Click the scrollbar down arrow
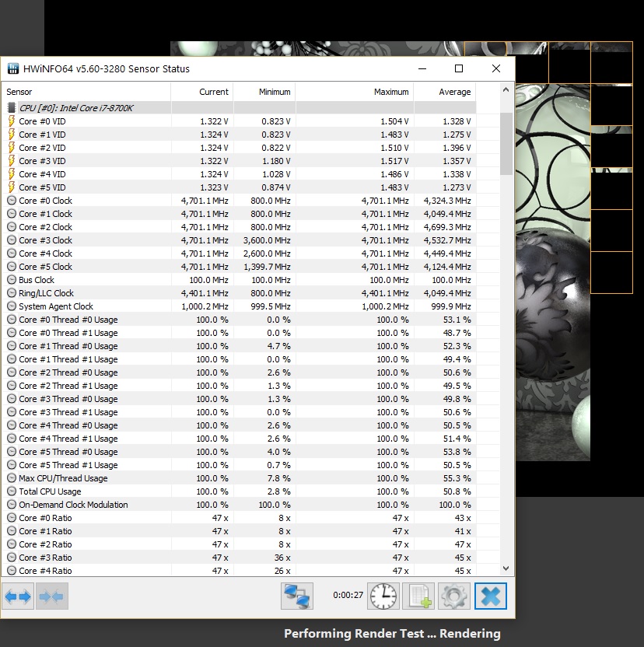The image size is (644, 647). (506, 568)
